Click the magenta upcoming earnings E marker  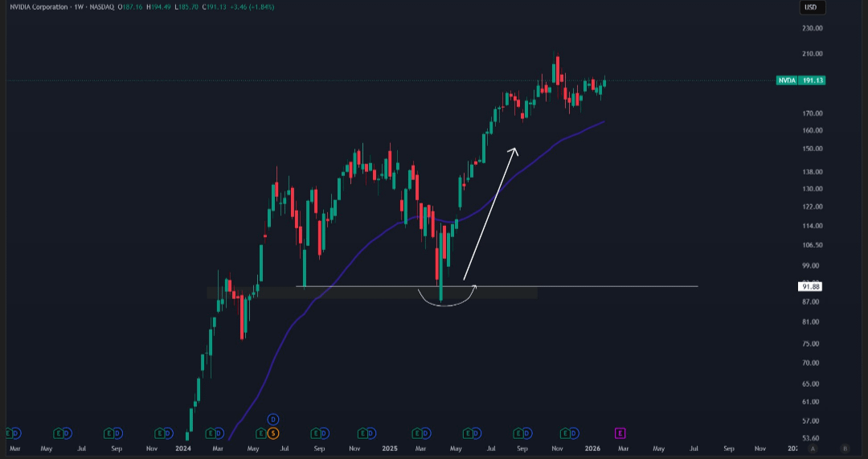pos(620,433)
